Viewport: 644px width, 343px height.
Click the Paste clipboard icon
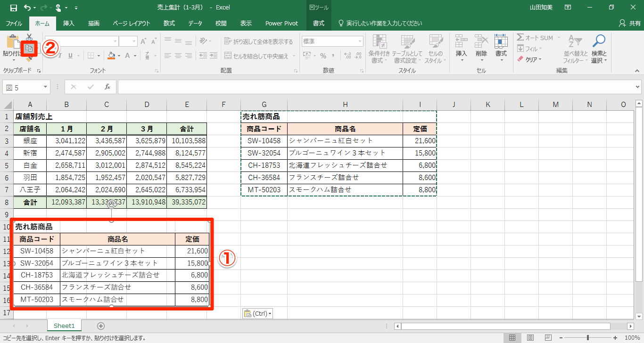(x=12, y=42)
